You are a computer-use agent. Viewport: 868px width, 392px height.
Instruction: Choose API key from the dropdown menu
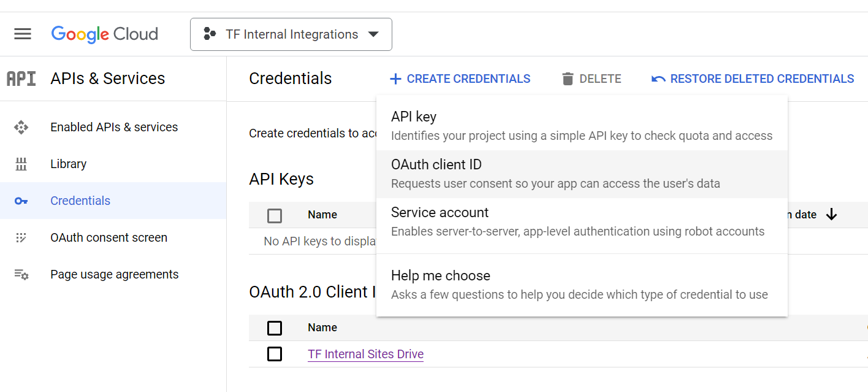[582, 126]
